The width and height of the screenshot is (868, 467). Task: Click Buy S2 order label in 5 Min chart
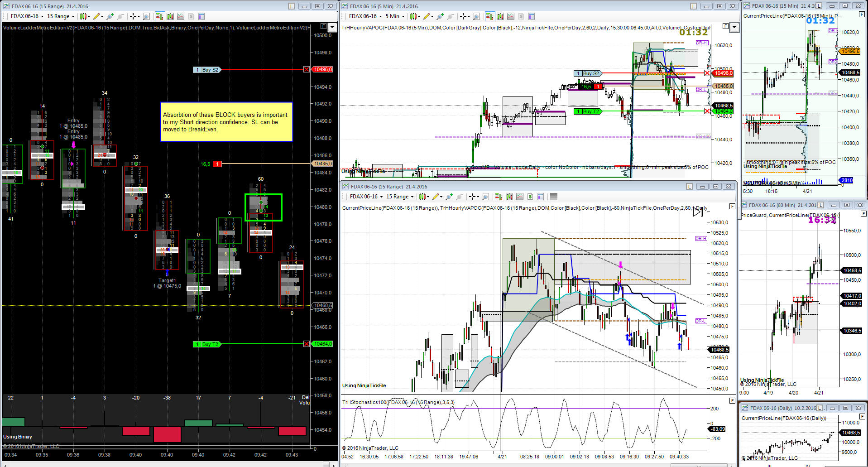click(587, 73)
